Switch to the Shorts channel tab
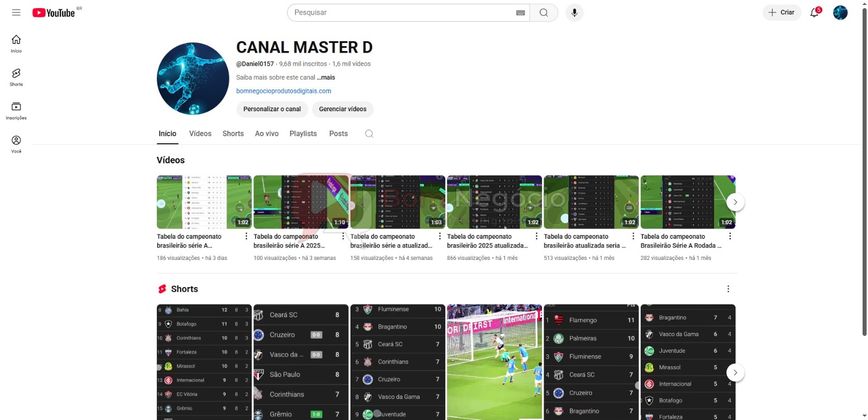The height and width of the screenshot is (420, 868). 233,133
